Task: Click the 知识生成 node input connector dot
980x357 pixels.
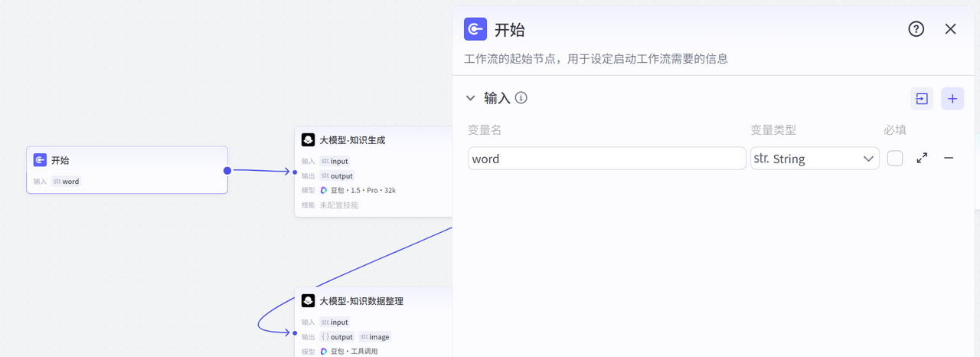Action: (295, 172)
